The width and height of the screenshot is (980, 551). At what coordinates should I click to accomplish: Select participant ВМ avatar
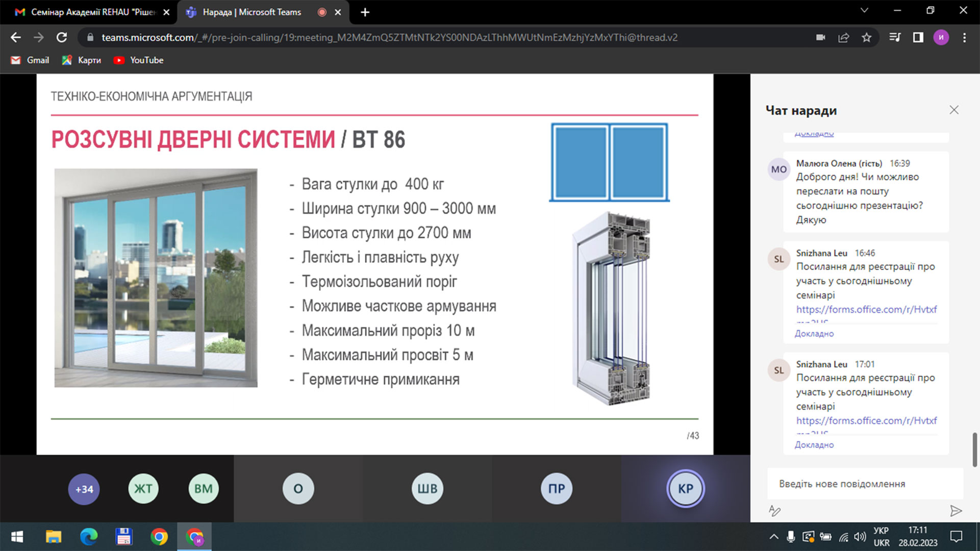coord(203,489)
